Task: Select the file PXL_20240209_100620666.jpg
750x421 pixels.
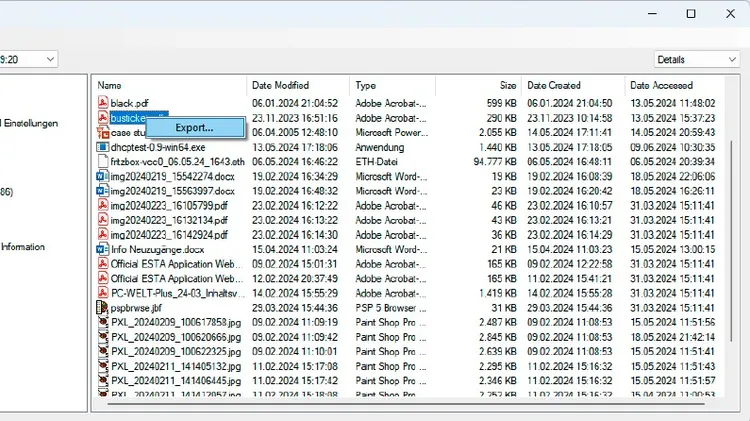Action: tap(176, 337)
